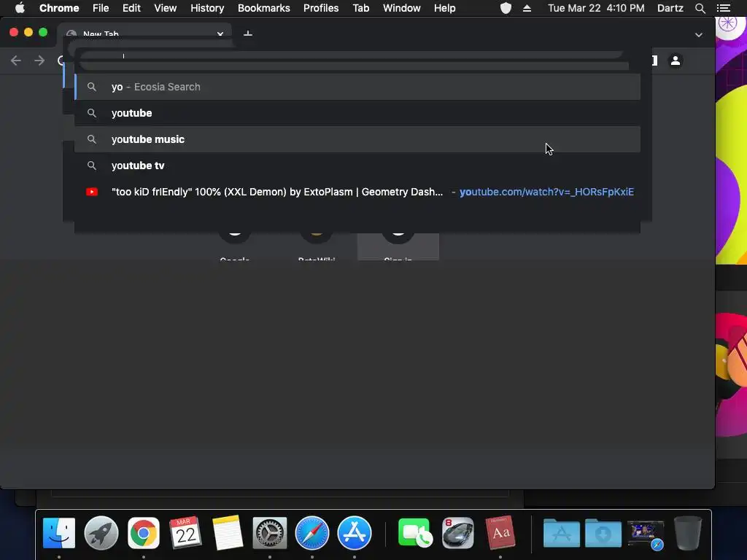Open Finder from the Dock

pos(59,533)
